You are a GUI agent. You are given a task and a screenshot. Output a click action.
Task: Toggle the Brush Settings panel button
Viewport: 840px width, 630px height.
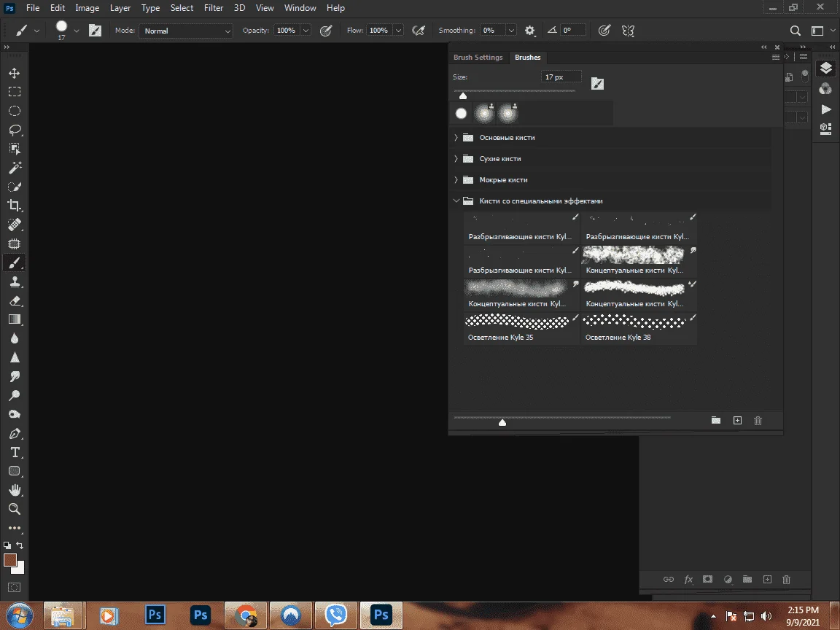95,31
